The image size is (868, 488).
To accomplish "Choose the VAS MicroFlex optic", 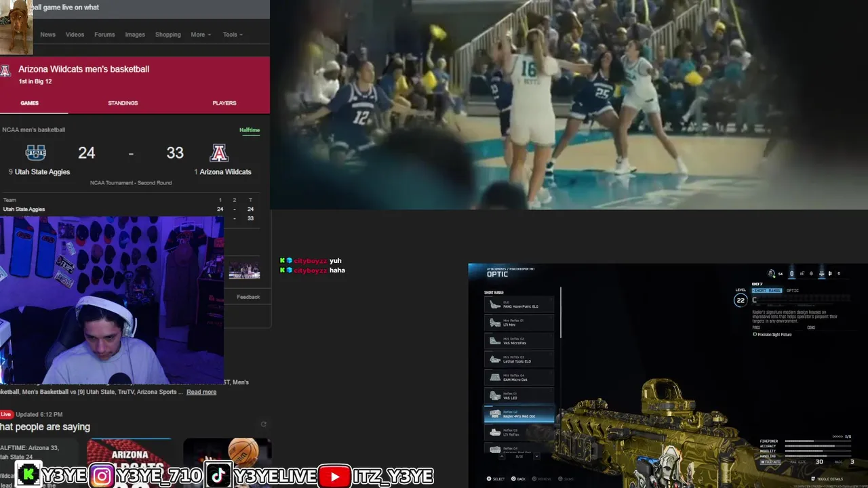I will pos(519,341).
